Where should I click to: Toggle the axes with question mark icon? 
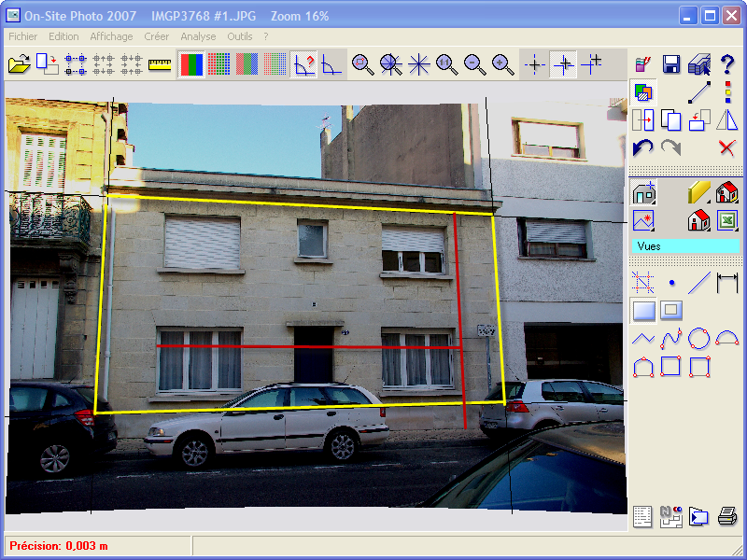point(303,64)
